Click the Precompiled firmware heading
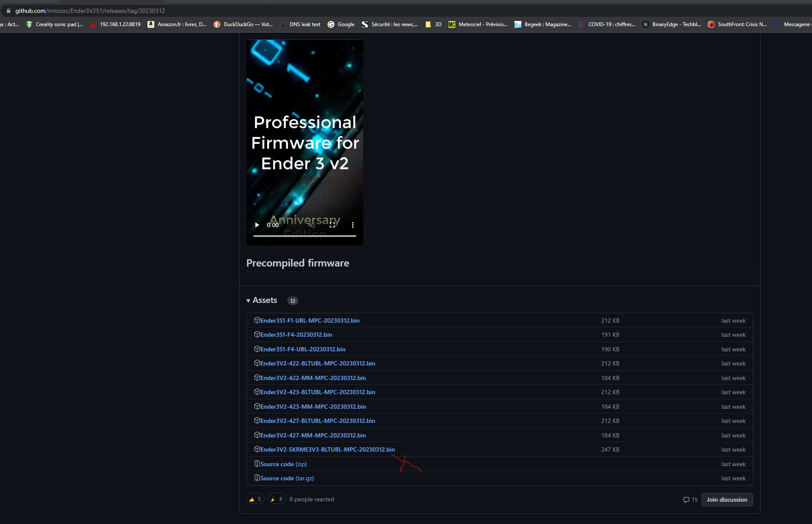Screen dimensions: 812x524 [298, 263]
